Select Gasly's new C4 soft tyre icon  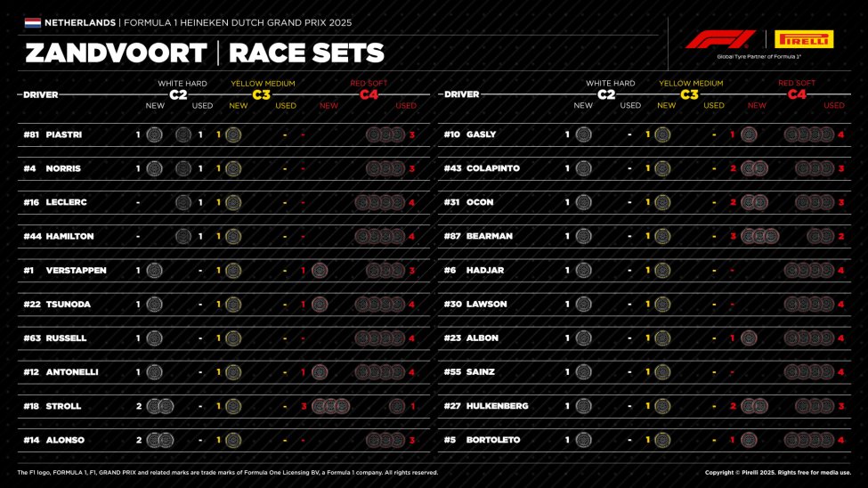tap(749, 134)
